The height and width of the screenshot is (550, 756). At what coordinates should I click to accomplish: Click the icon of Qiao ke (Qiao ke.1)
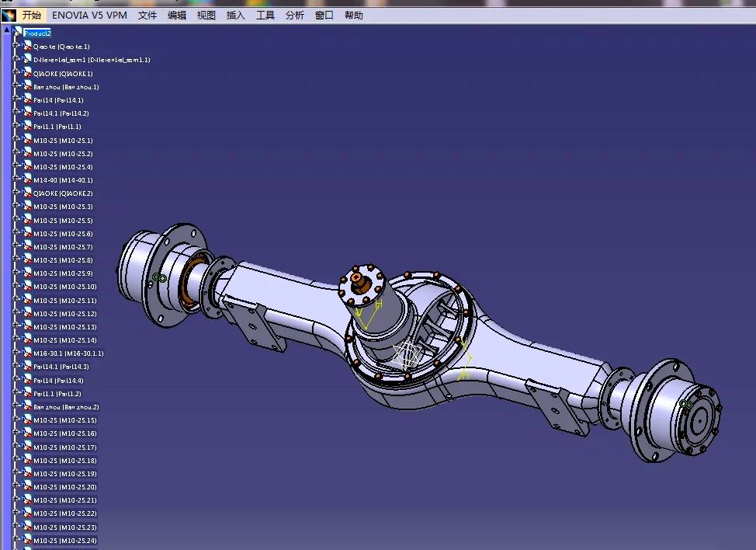coord(27,46)
